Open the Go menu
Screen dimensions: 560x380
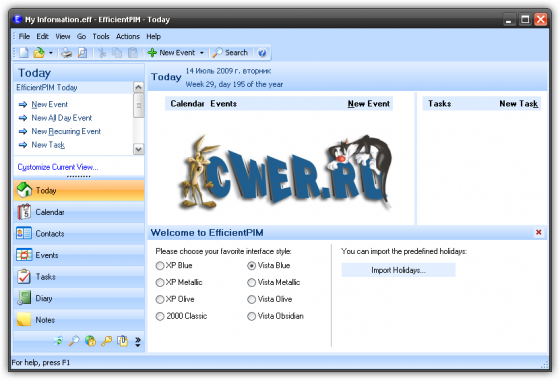81,36
